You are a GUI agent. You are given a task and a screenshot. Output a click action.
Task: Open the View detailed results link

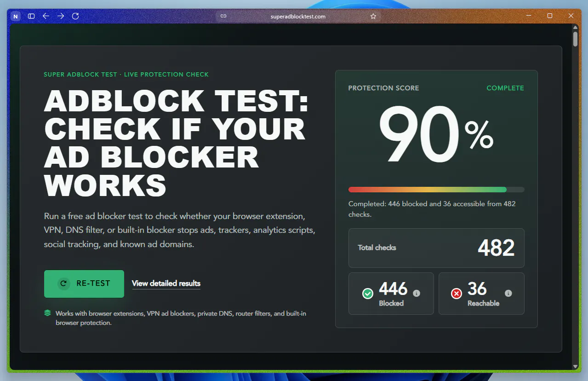166,283
